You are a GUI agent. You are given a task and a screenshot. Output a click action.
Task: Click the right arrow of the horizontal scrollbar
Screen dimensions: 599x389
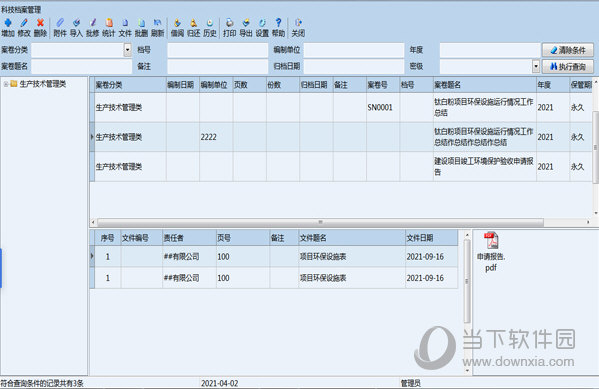(x=588, y=222)
